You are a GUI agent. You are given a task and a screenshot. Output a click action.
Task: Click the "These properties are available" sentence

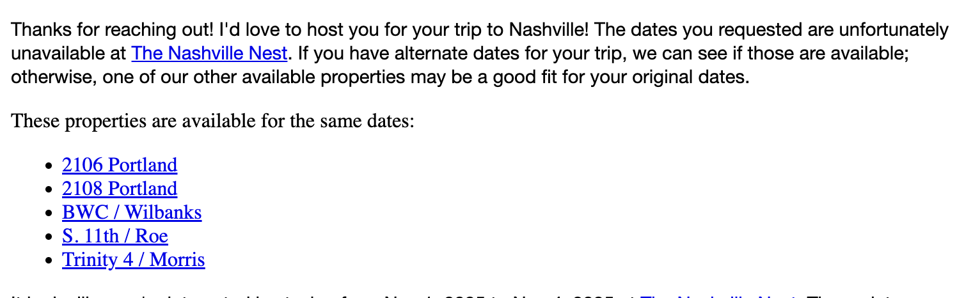coord(213,120)
